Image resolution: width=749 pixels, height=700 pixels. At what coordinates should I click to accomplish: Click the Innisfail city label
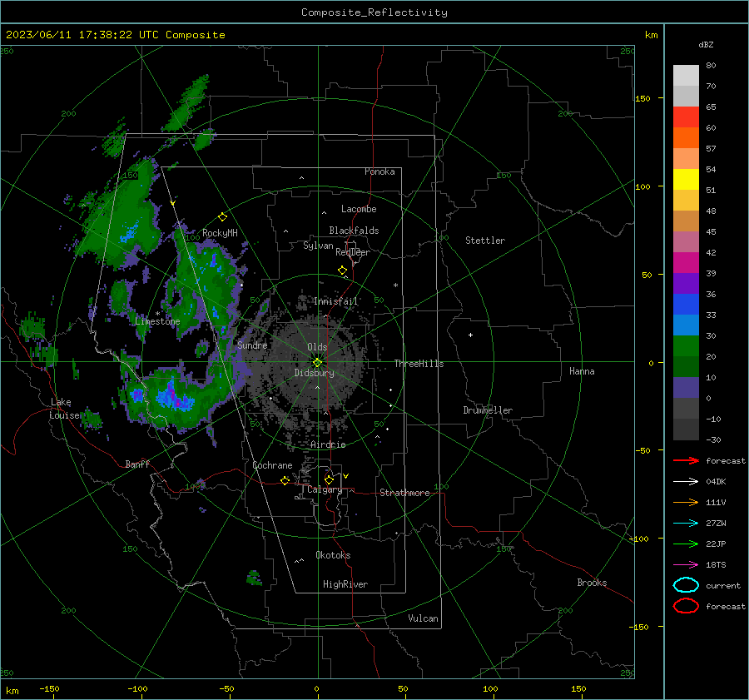click(x=335, y=301)
